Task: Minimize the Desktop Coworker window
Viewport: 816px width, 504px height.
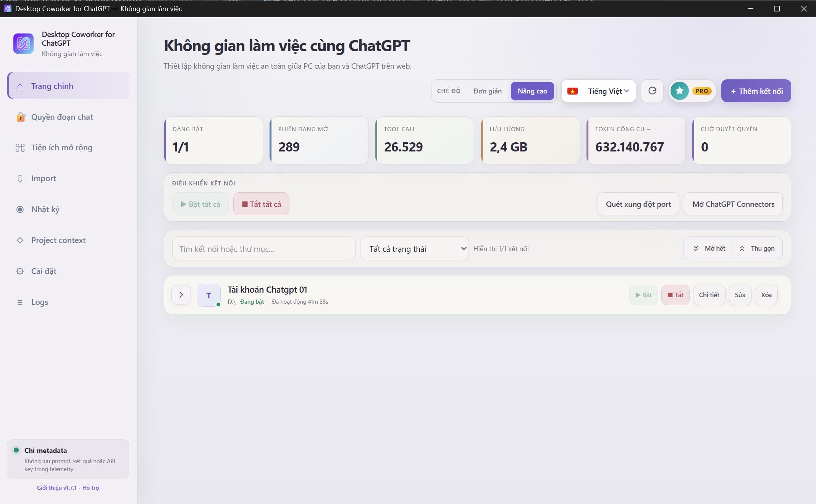Action: [750, 8]
